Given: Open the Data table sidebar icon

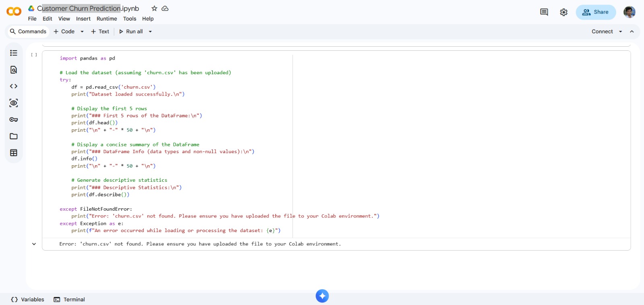Looking at the screenshot, I should pyautogui.click(x=14, y=153).
